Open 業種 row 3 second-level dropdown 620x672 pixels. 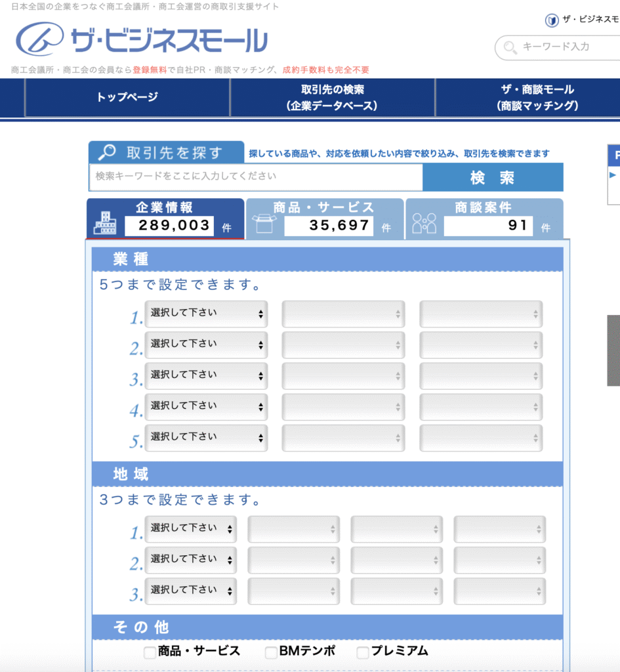pos(343,376)
